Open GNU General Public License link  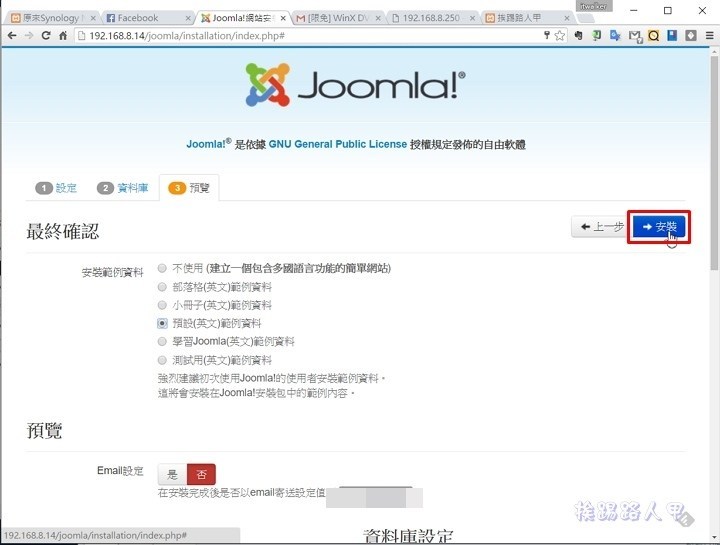point(338,144)
